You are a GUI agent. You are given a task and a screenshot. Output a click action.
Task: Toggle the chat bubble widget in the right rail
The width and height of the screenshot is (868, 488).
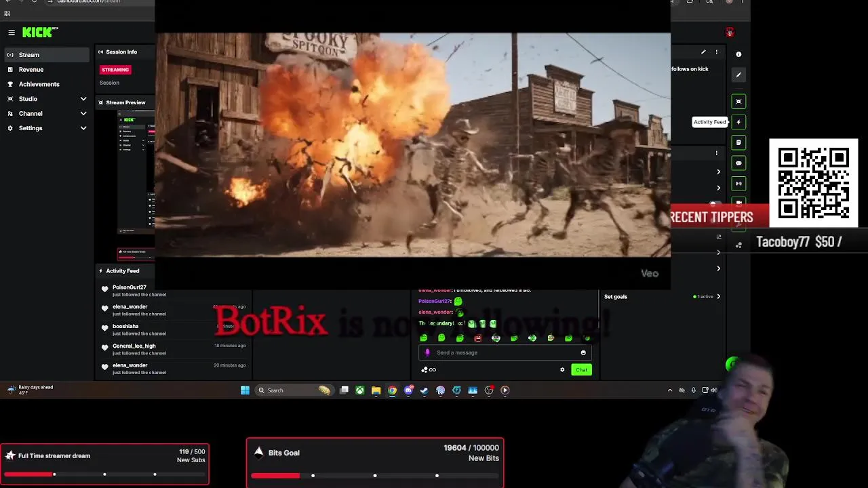[x=738, y=163]
